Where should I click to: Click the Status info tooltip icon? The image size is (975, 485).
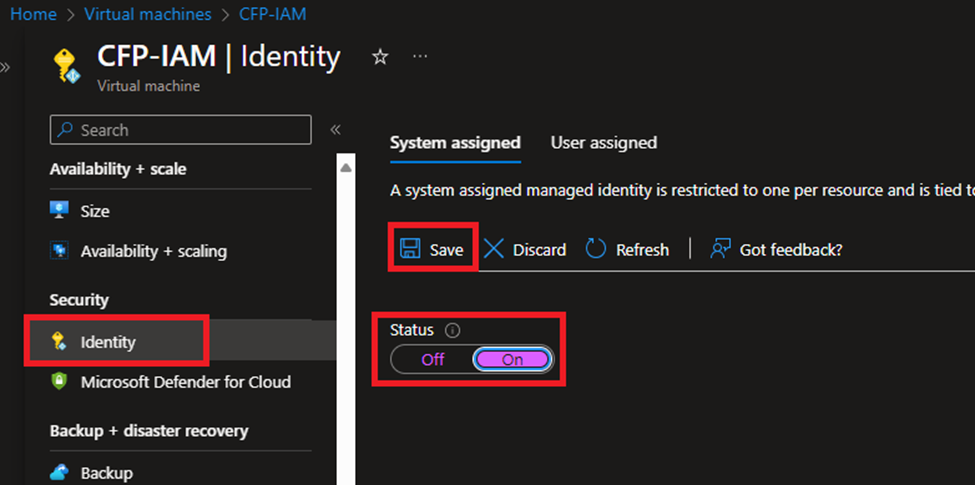[x=452, y=330]
